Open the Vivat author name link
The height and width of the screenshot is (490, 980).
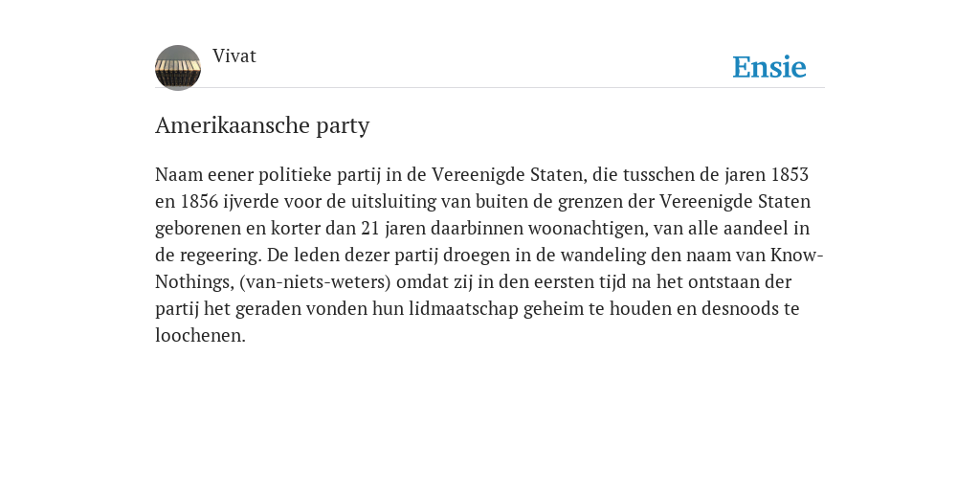click(x=234, y=56)
